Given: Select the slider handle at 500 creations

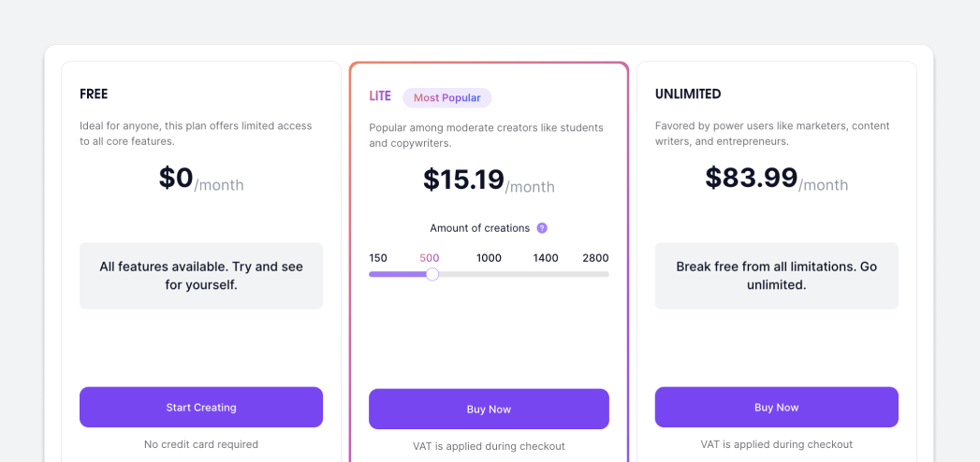Looking at the screenshot, I should click(x=431, y=274).
